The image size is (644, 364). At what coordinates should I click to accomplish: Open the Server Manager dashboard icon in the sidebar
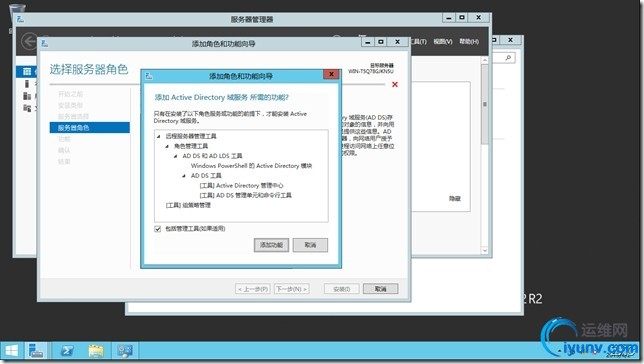27,71
